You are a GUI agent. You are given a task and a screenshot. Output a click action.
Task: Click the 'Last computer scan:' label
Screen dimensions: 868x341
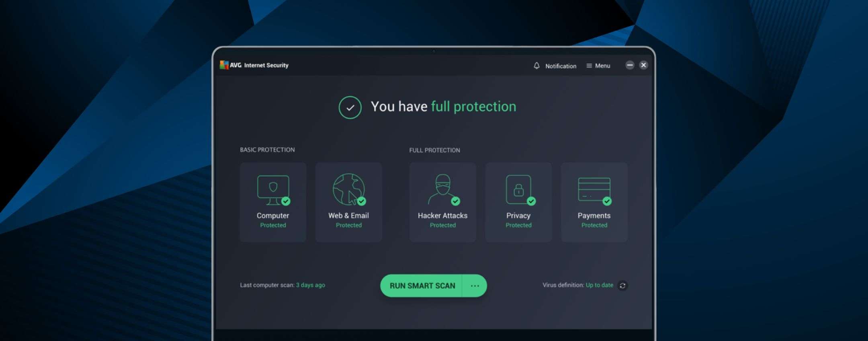[x=267, y=285]
